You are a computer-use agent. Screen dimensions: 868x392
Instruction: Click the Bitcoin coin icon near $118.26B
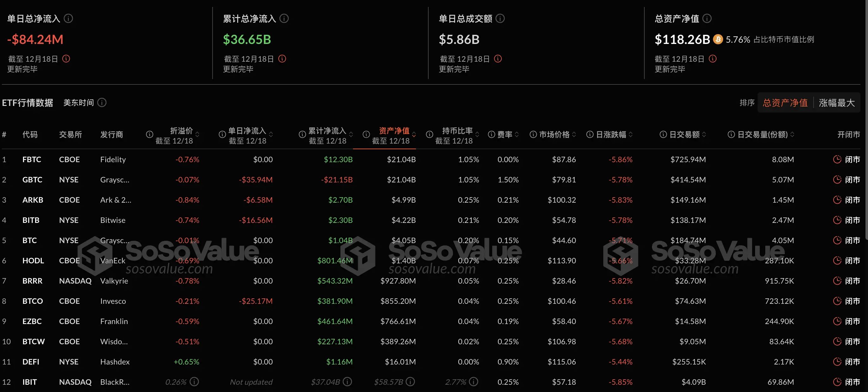pyautogui.click(x=718, y=40)
